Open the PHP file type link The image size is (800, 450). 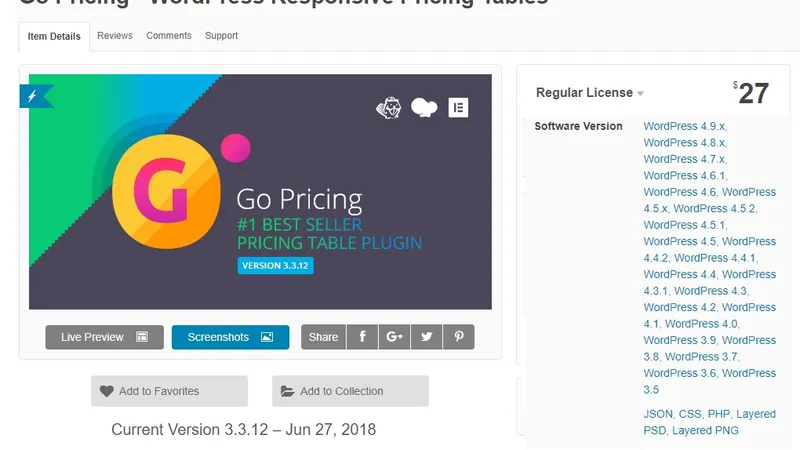tap(719, 414)
